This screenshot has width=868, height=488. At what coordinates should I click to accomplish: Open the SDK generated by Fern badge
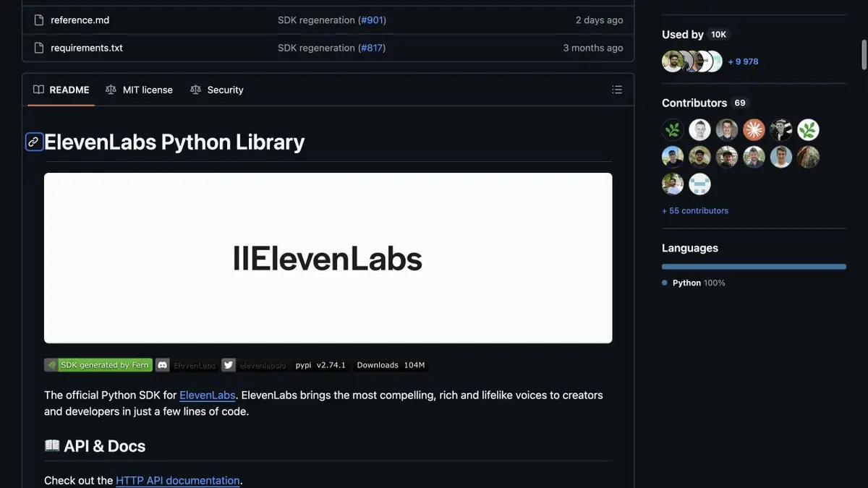(98, 365)
